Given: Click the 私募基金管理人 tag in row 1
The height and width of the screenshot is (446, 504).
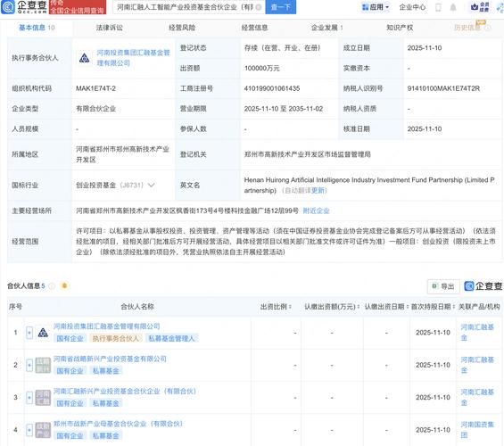Looking at the screenshot, I should pyautogui.click(x=171, y=339).
